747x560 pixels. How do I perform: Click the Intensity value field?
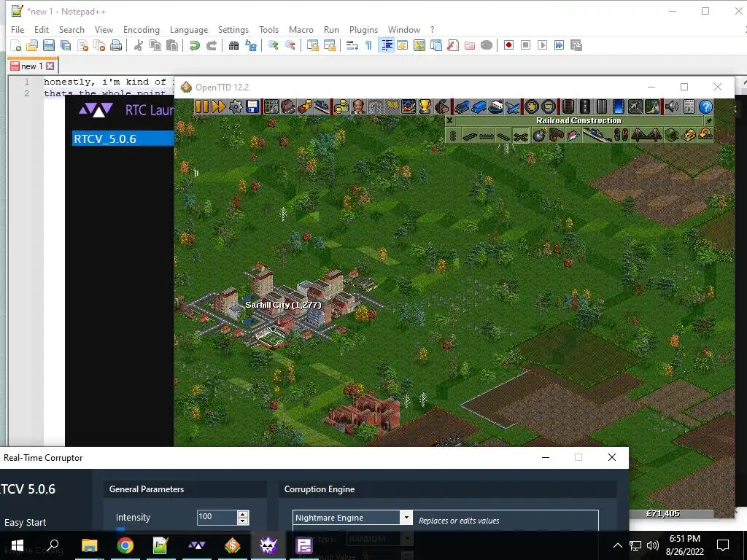click(217, 517)
